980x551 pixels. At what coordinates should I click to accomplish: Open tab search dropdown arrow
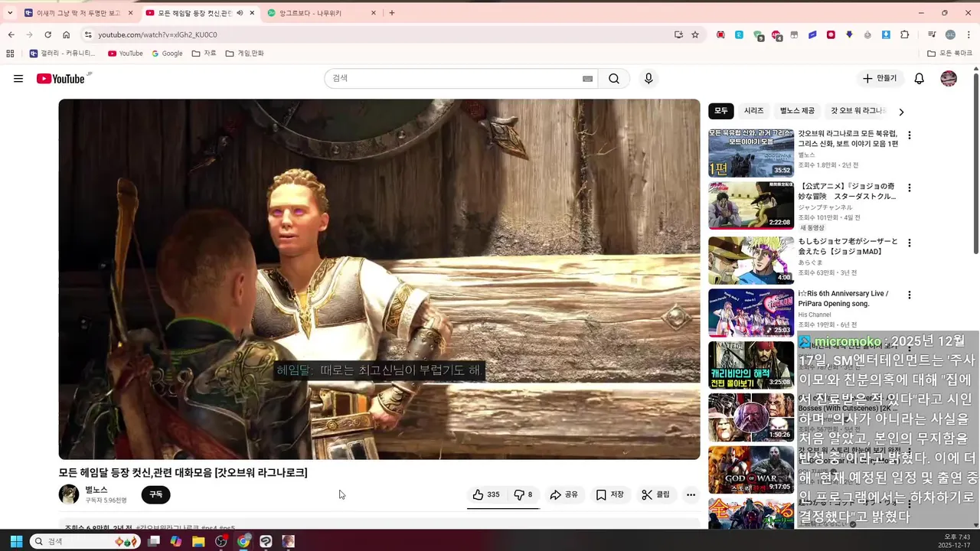[x=10, y=13]
